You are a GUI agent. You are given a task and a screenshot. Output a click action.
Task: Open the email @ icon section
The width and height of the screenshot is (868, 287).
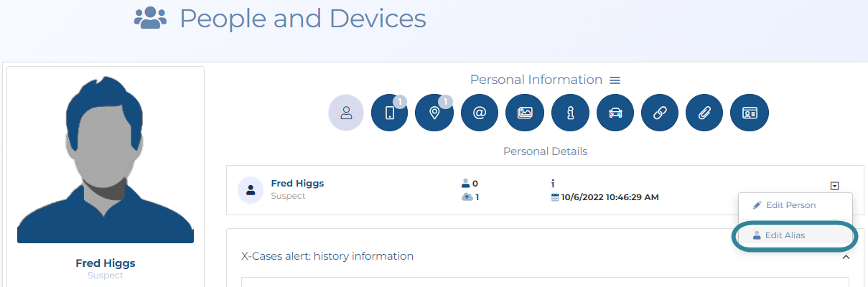[x=480, y=113]
